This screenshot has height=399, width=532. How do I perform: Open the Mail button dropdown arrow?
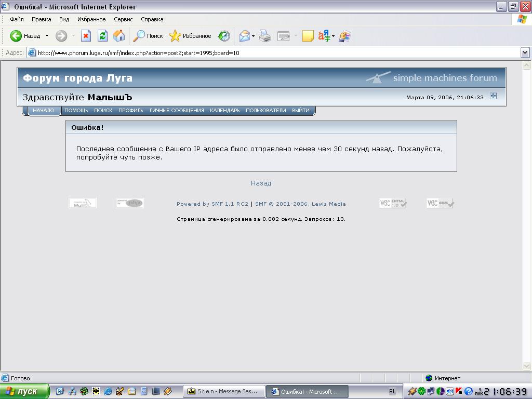click(x=254, y=36)
